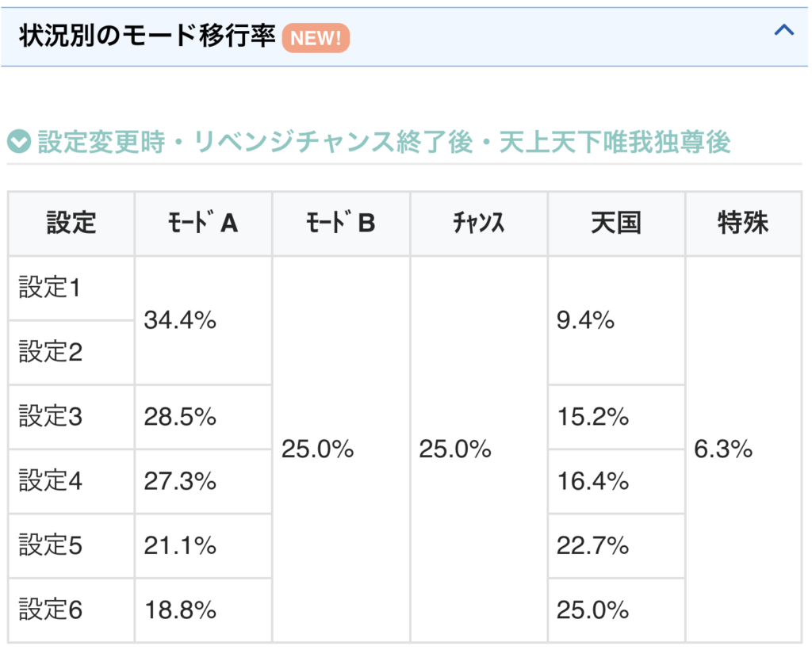Select the 22.7% value cell

(593, 545)
